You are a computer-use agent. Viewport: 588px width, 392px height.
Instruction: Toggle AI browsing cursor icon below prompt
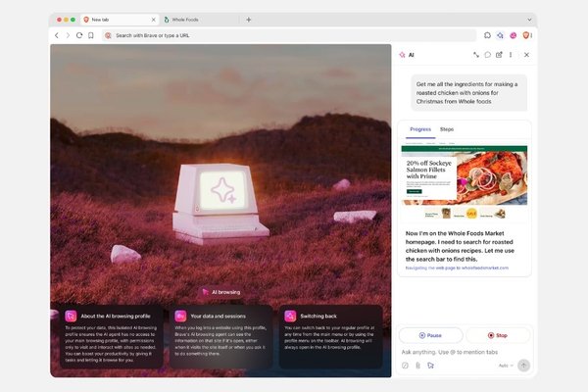point(430,366)
